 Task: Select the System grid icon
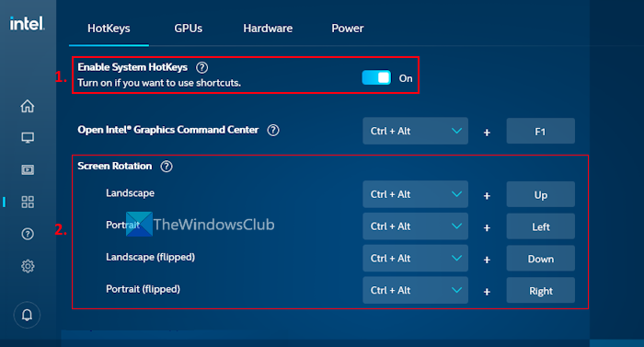tap(28, 202)
